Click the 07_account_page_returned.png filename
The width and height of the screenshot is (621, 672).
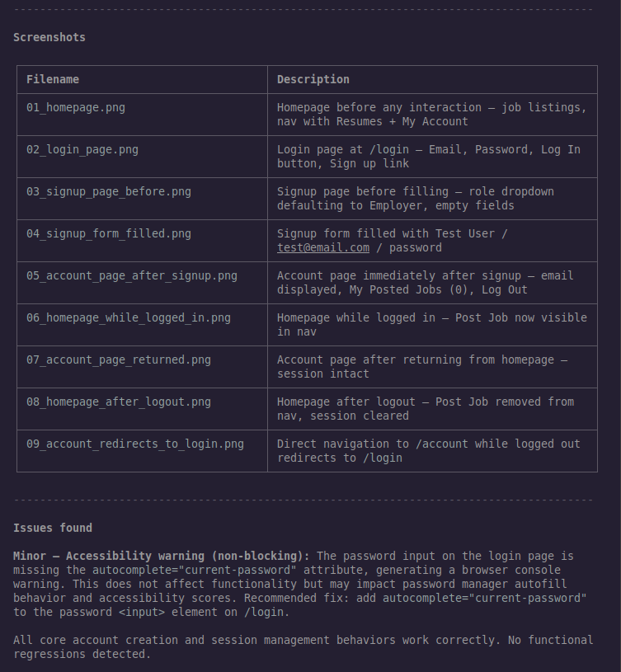click(x=119, y=359)
